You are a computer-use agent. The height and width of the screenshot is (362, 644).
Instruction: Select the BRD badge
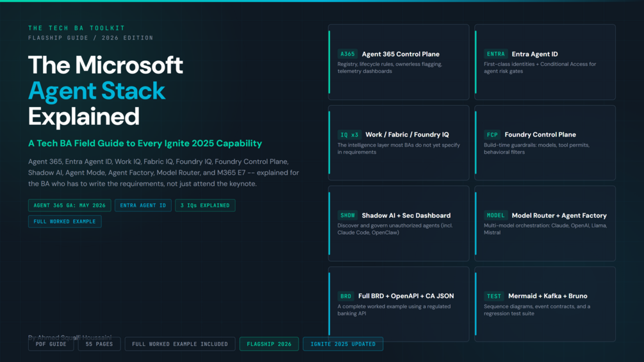[346, 296]
